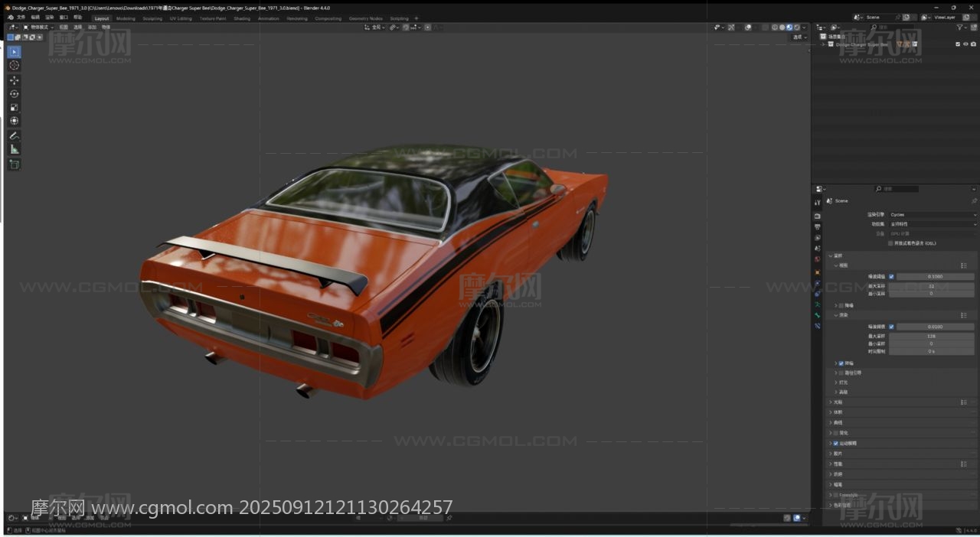Adjust the viewport noise threshold 0.1000 field
Image resolution: width=980 pixels, height=537 pixels.
click(936, 276)
